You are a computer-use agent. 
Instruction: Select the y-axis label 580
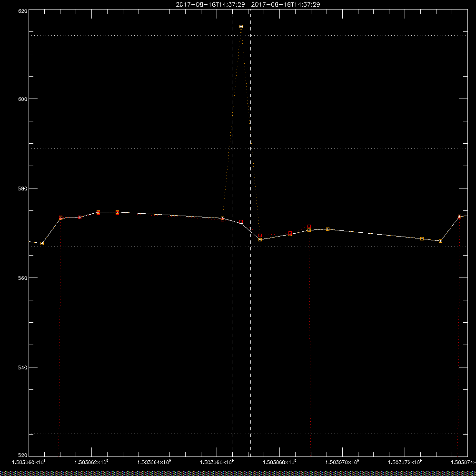tap(23, 188)
